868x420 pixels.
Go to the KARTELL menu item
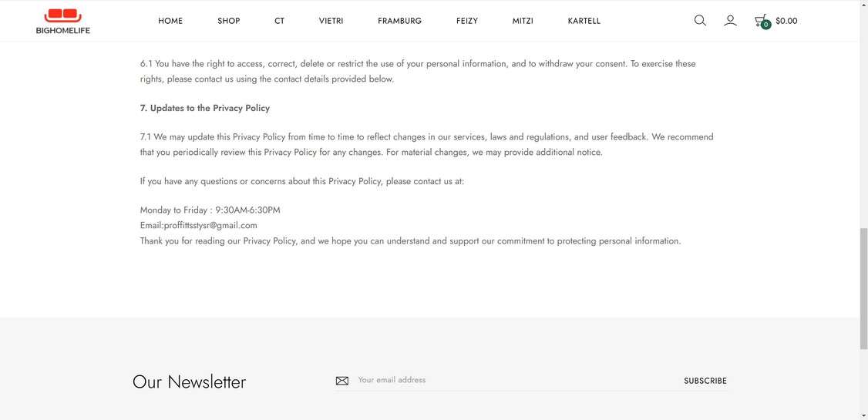click(x=584, y=21)
